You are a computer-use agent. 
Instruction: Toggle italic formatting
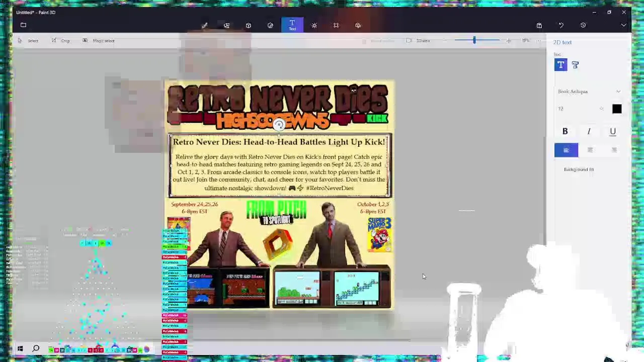(589, 132)
